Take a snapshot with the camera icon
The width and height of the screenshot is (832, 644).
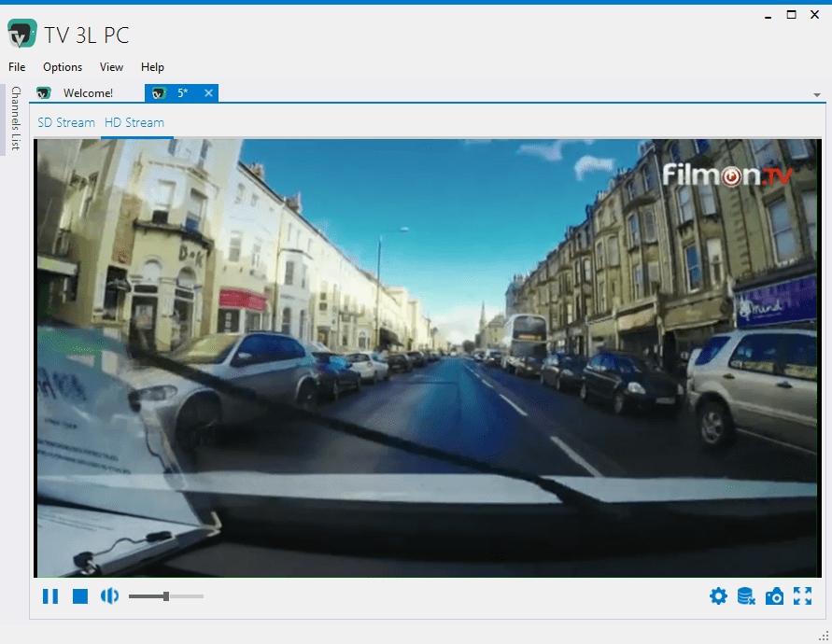774,596
